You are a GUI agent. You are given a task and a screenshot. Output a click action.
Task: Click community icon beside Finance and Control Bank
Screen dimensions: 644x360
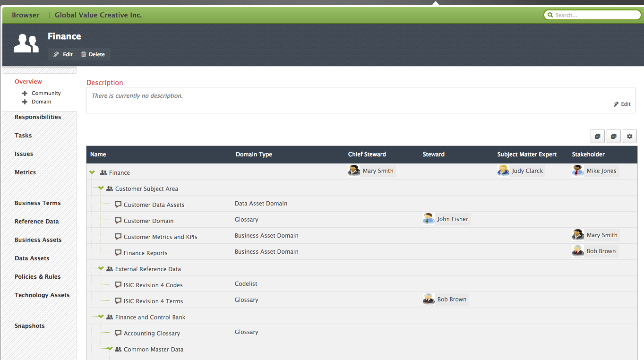pyautogui.click(x=110, y=317)
